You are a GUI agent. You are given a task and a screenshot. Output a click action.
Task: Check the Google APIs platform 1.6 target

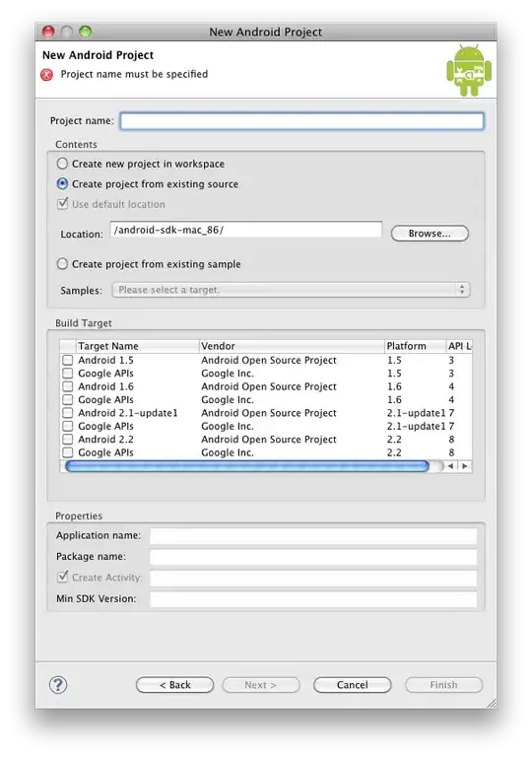click(68, 400)
